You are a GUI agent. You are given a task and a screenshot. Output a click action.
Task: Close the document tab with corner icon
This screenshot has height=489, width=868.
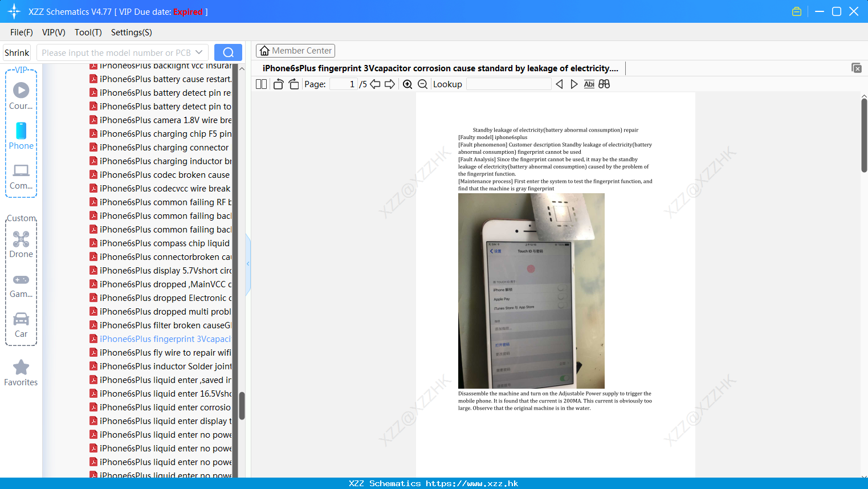856,68
